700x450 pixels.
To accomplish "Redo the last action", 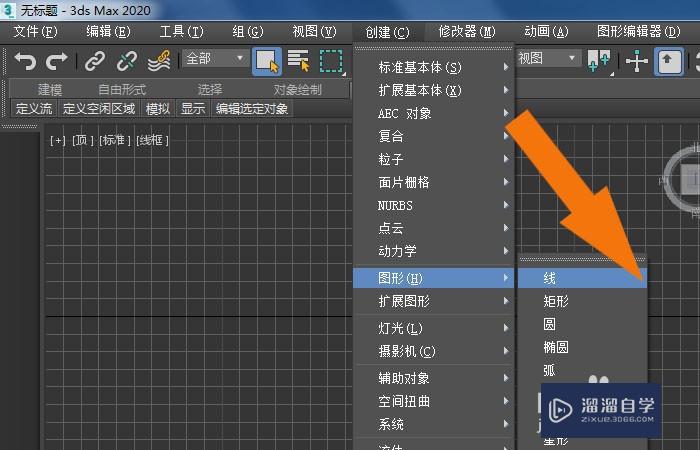I will coord(57,61).
